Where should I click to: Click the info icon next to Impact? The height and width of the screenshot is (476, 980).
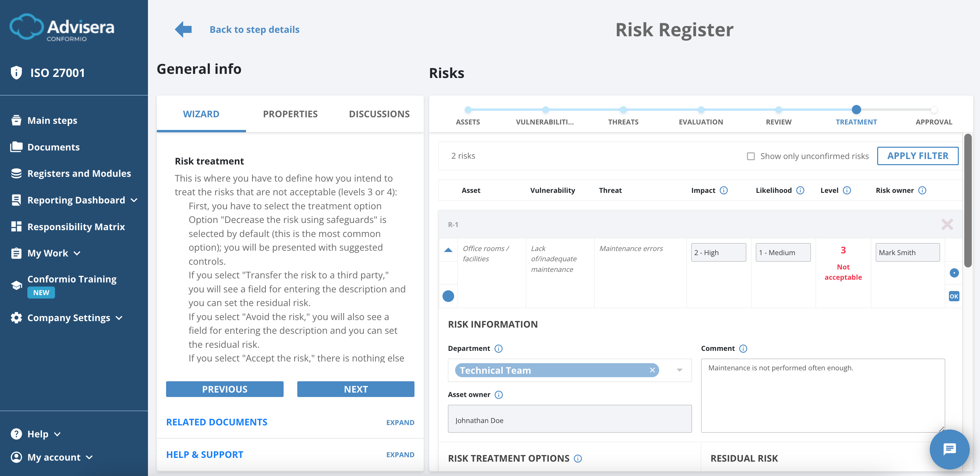click(724, 190)
